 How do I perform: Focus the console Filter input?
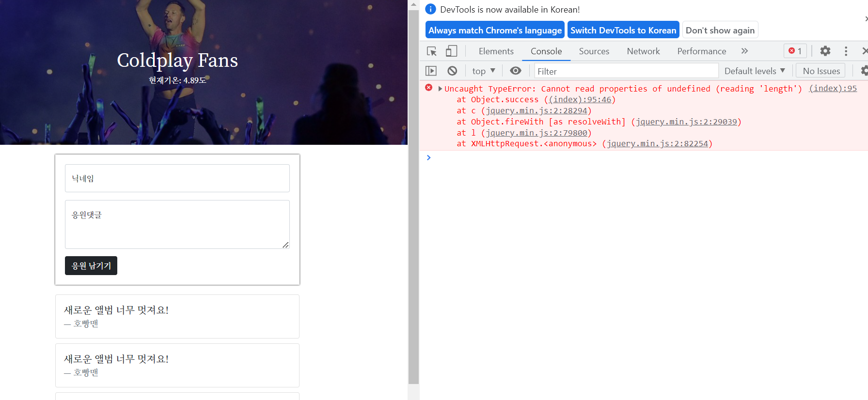coord(626,71)
